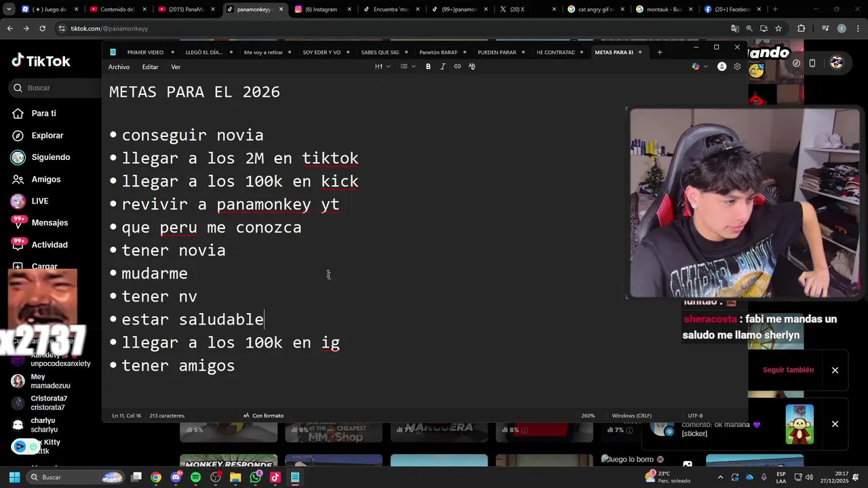Viewport: 868px width, 488px height.
Task: Click the 260% zoom level indicator
Action: point(588,415)
